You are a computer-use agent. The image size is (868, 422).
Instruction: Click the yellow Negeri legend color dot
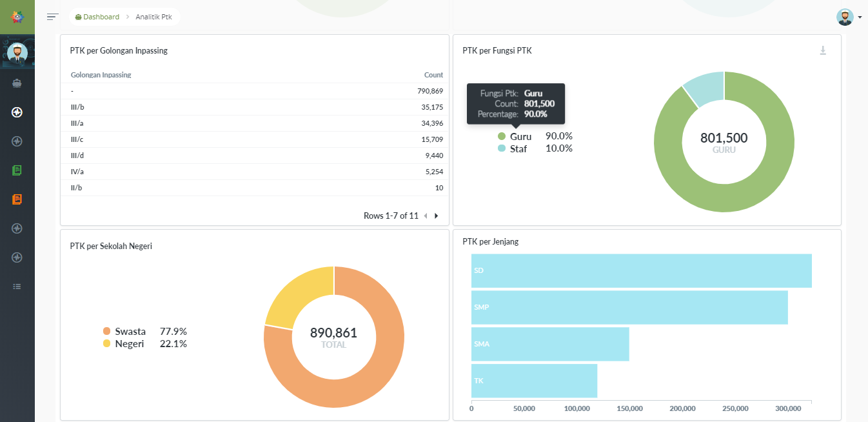107,344
